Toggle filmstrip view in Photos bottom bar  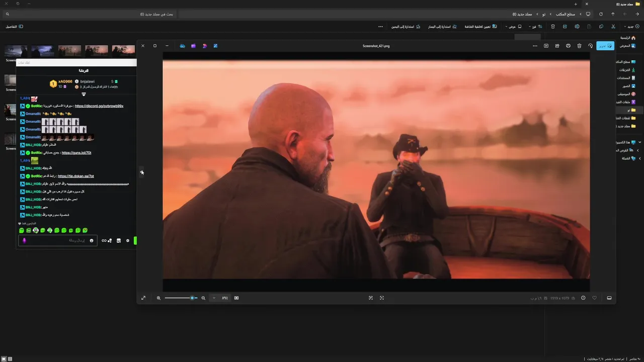click(x=609, y=298)
